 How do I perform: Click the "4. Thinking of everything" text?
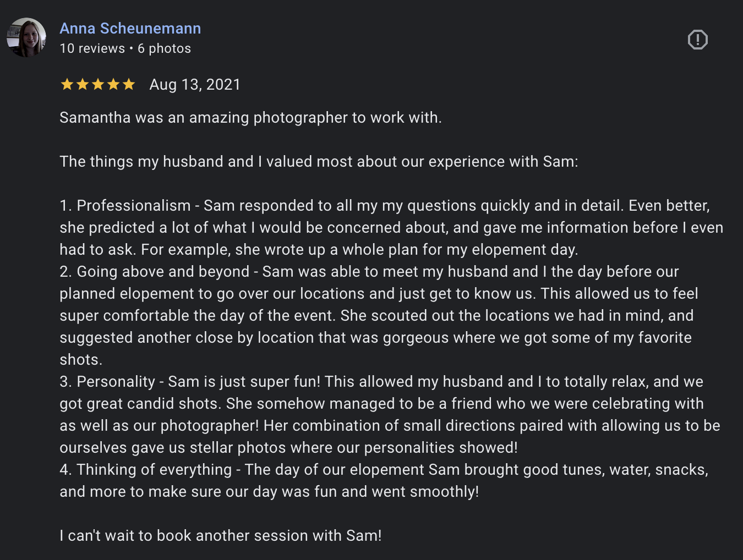[146, 470]
